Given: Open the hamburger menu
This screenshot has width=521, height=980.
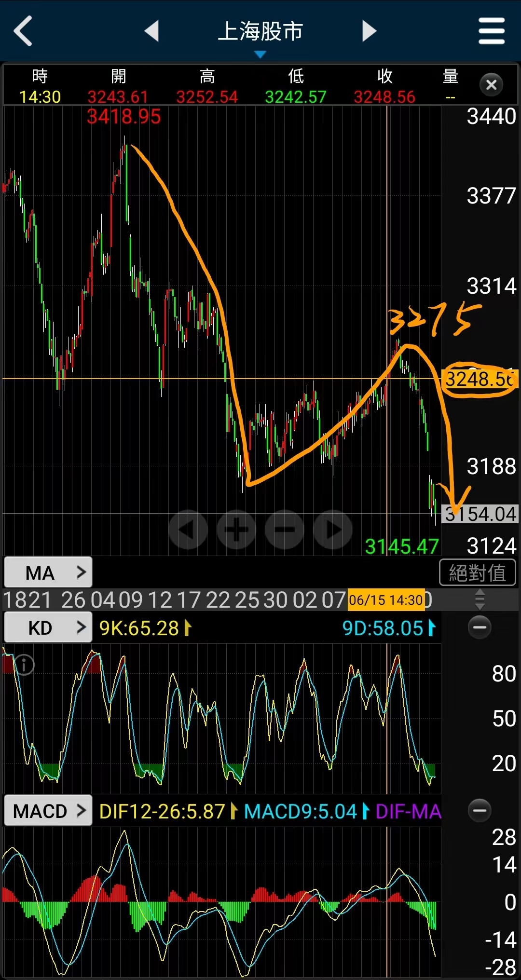Looking at the screenshot, I should [491, 31].
